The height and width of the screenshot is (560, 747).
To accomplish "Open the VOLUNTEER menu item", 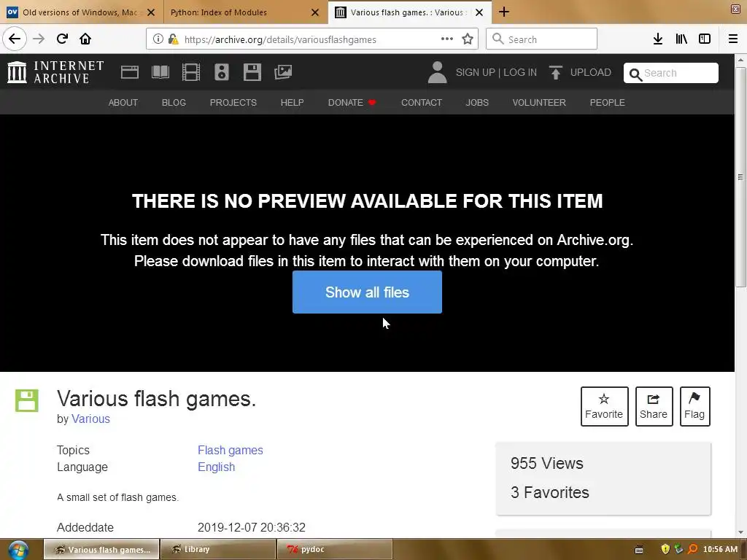I will (x=539, y=102).
